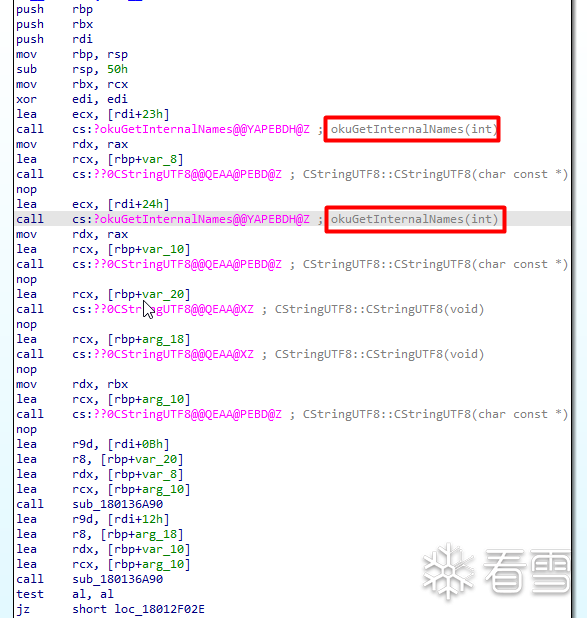
Task: Click ?okuGetInternalNames symbol below lea ecx, [rdi+23h]
Action: (201, 129)
